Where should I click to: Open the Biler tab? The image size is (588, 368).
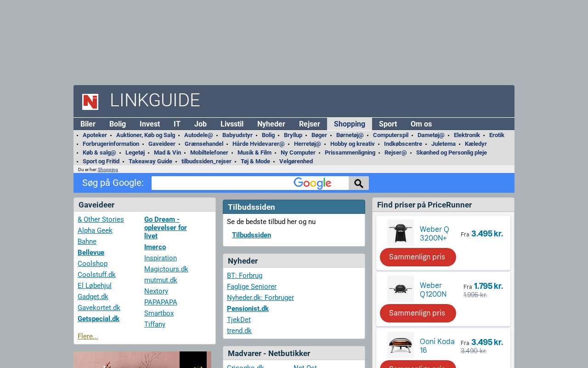(x=88, y=124)
